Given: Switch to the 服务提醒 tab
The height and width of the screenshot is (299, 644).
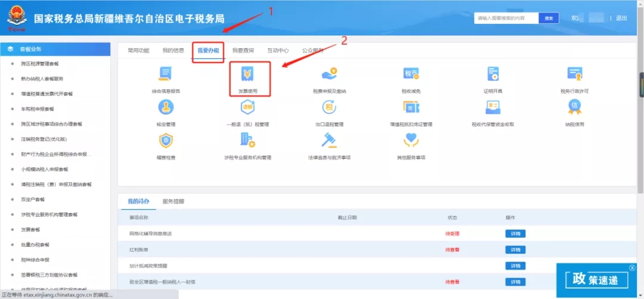Looking at the screenshot, I should (x=174, y=201).
